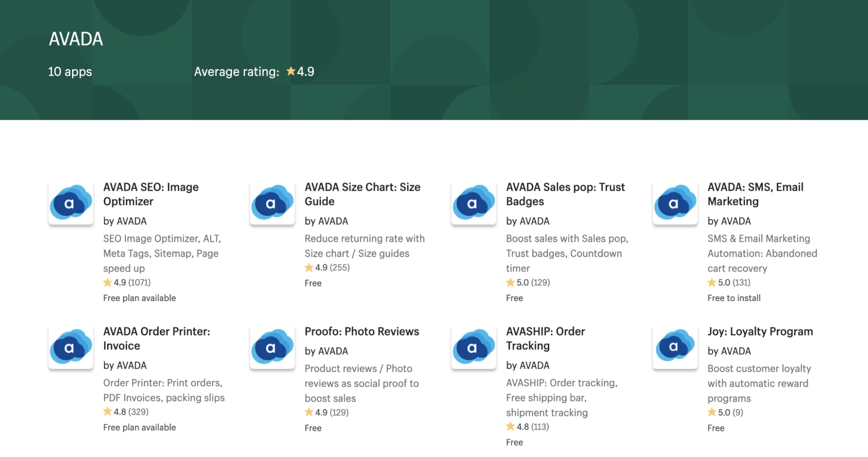Open the AVADA SEO: Image Optimizer app icon
Screen dimensions: 868x457
(71, 202)
